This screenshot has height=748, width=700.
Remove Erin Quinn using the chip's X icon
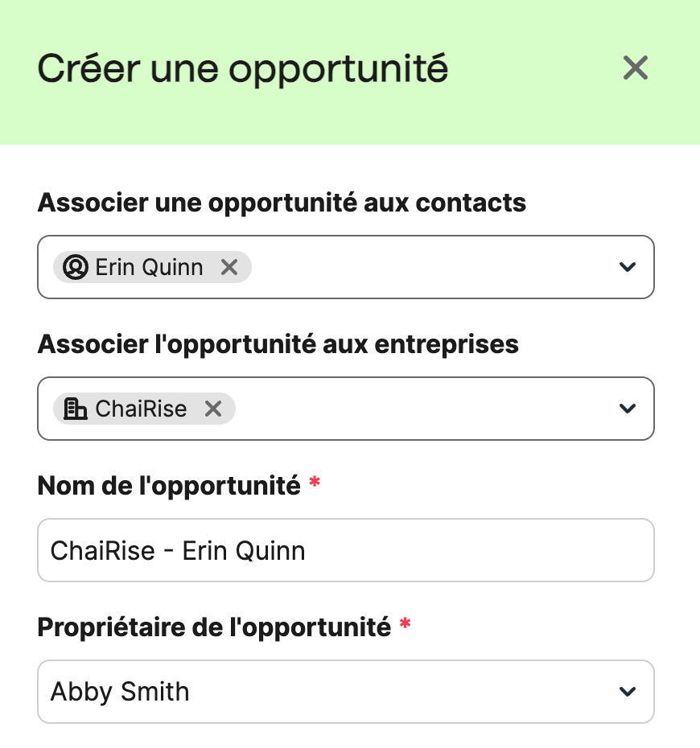pyautogui.click(x=229, y=266)
